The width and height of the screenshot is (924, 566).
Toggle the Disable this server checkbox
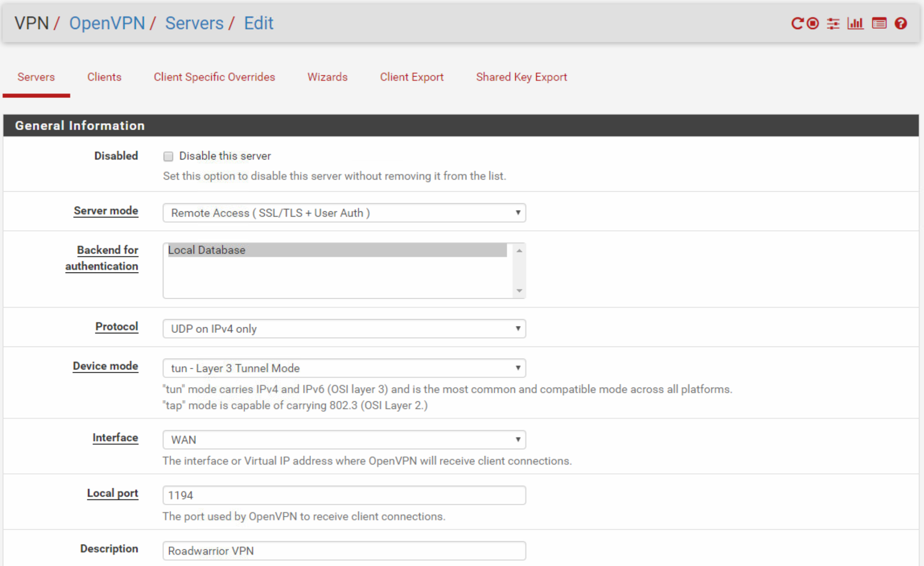[168, 157]
